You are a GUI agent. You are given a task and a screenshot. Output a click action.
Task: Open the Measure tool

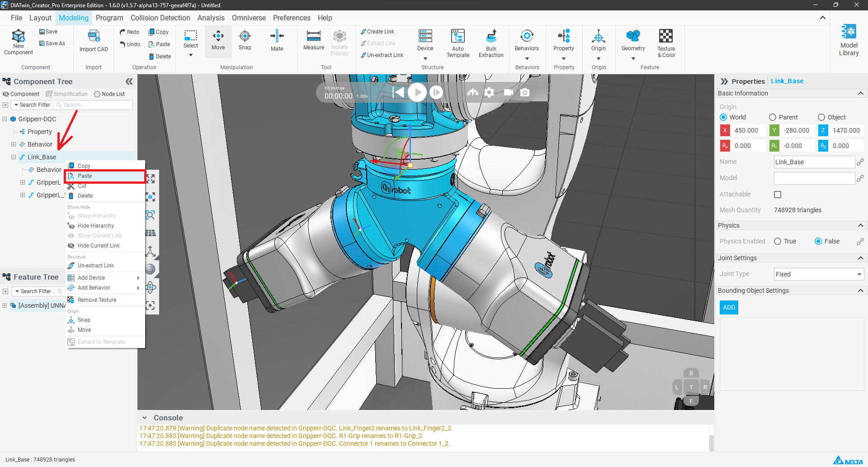click(x=314, y=40)
